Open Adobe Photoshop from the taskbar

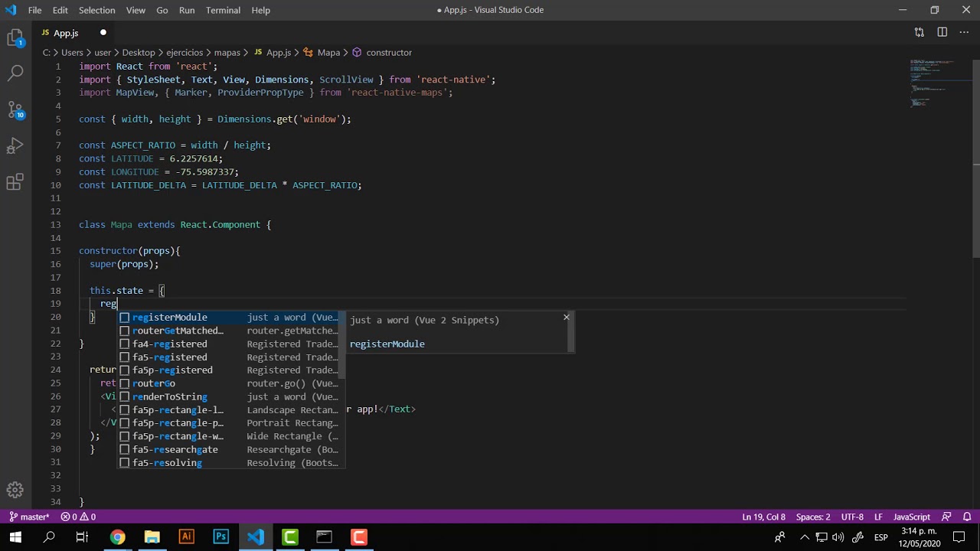[220, 537]
